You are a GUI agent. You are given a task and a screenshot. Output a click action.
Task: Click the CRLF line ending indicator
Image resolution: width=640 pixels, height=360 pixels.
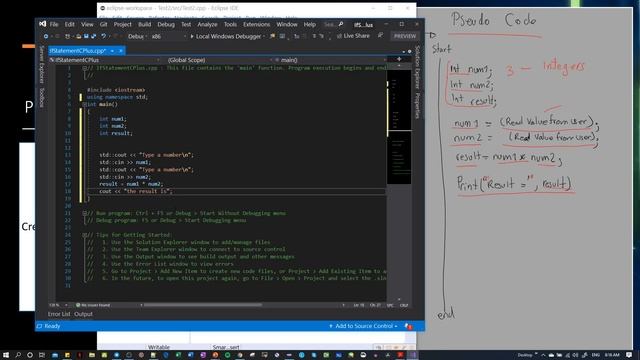pos(404,305)
